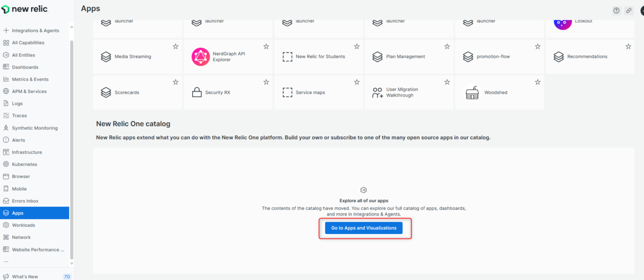Image resolution: width=644 pixels, height=280 pixels.
Task: Open User Migration Walkthrough icon
Action: [x=377, y=93]
